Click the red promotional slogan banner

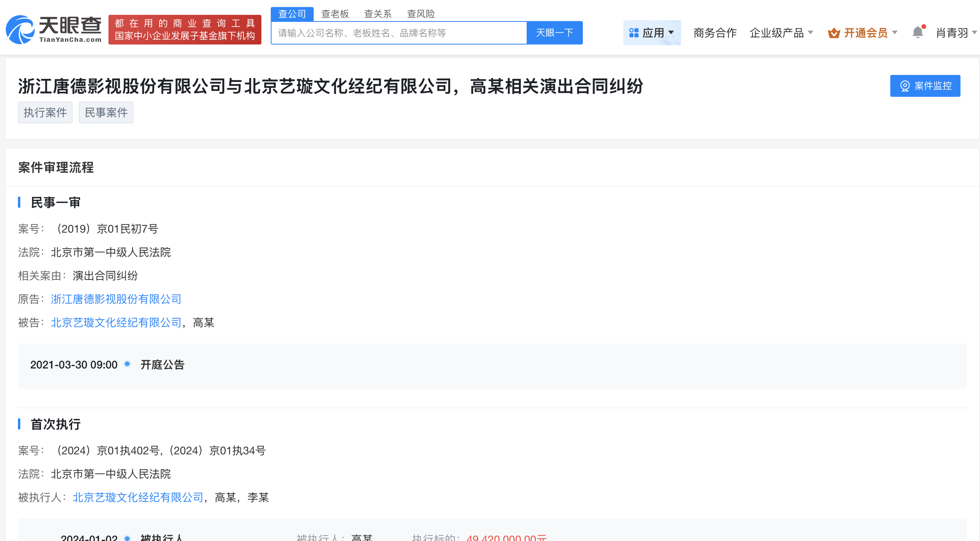click(185, 30)
